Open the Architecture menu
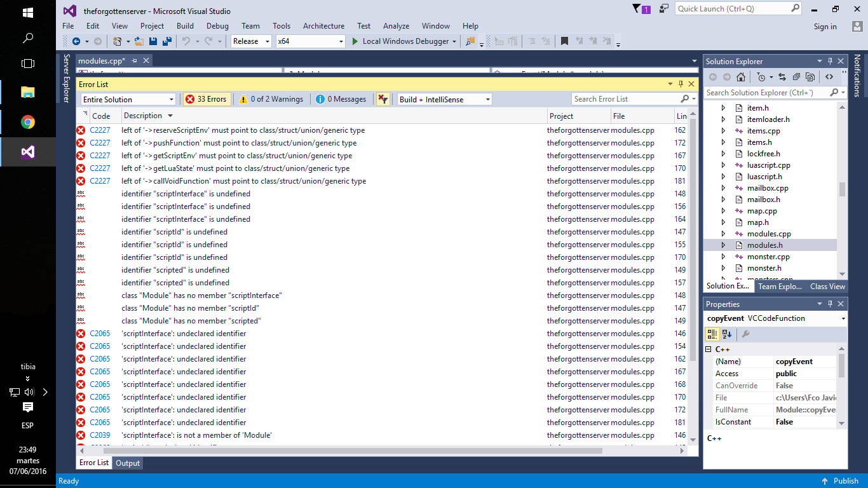This screenshot has height=488, width=868. (323, 26)
